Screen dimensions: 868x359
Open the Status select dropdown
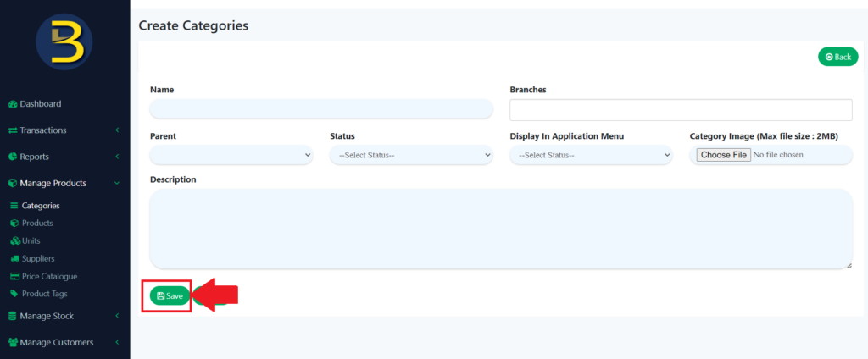411,156
